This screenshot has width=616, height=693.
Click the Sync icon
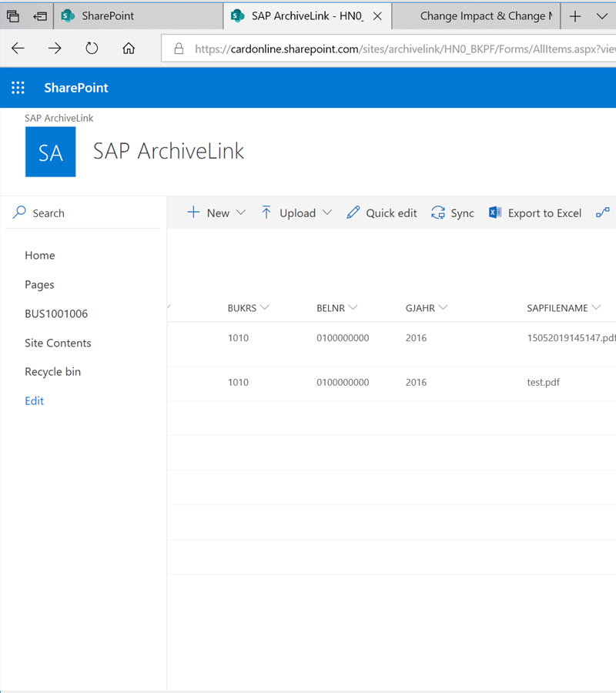click(438, 213)
